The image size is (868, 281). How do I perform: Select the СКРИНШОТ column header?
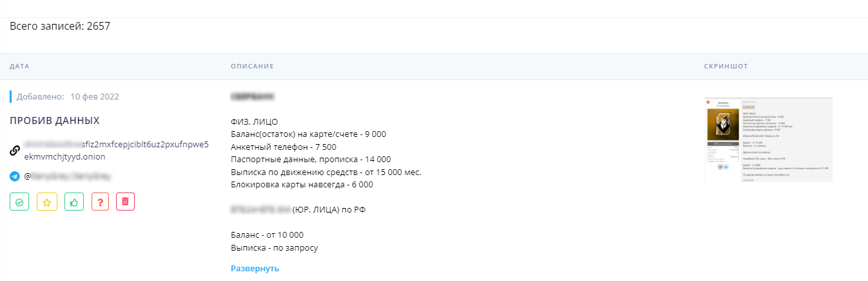(x=726, y=67)
